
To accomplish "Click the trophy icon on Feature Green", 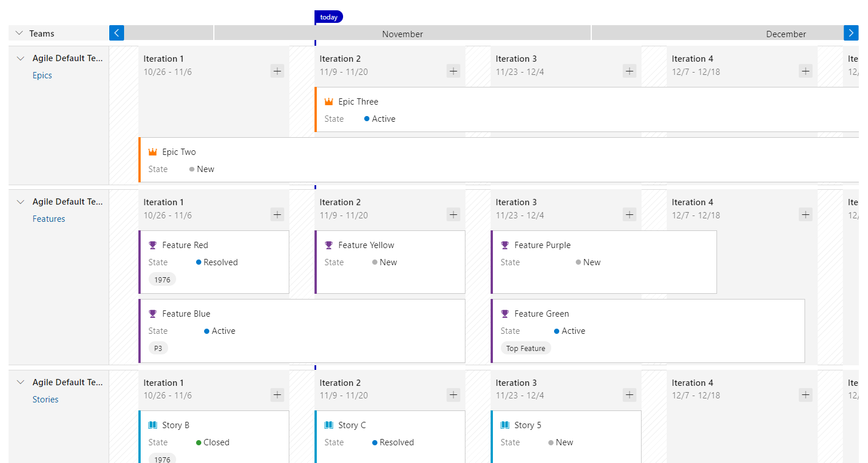I will tap(505, 313).
